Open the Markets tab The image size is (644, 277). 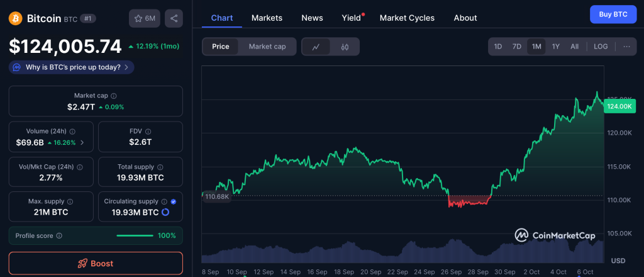click(267, 18)
